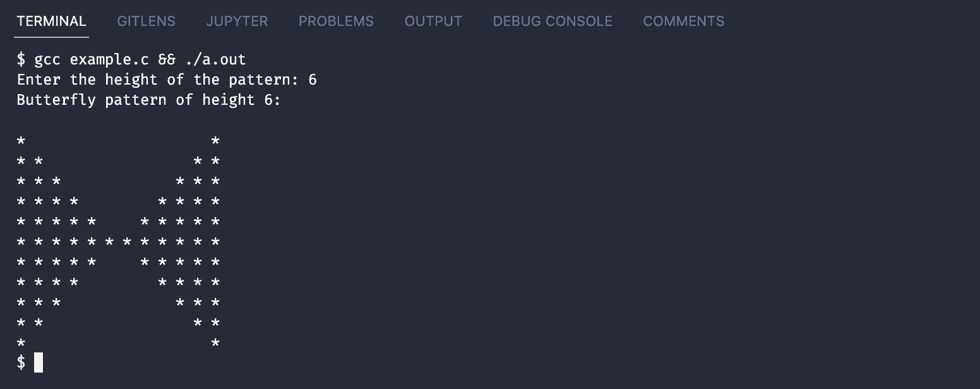View the COMMENTS tab

coord(683,21)
